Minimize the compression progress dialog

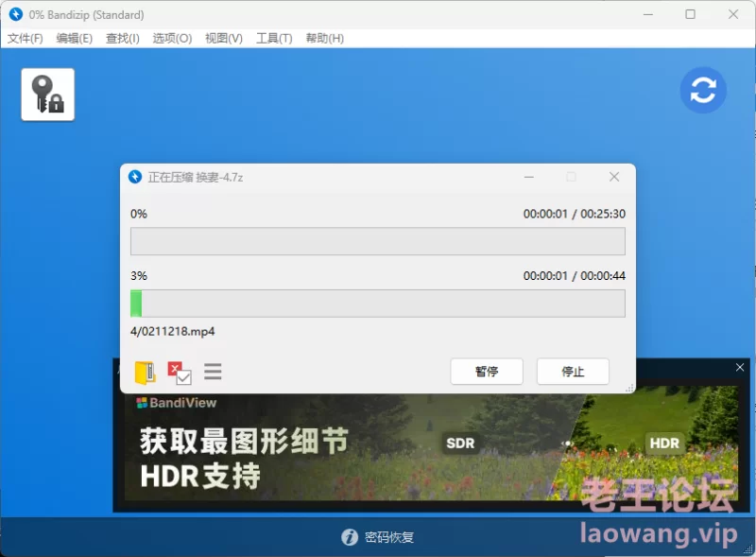[x=529, y=177]
